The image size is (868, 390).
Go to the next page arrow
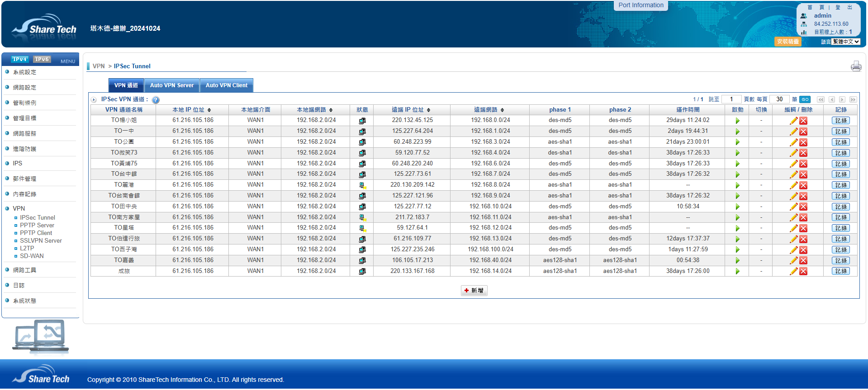point(842,99)
